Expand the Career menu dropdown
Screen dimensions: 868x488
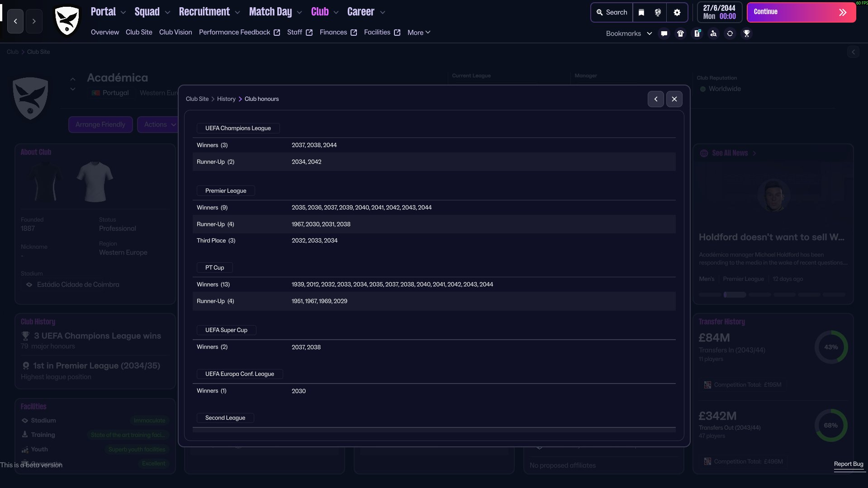tap(383, 13)
